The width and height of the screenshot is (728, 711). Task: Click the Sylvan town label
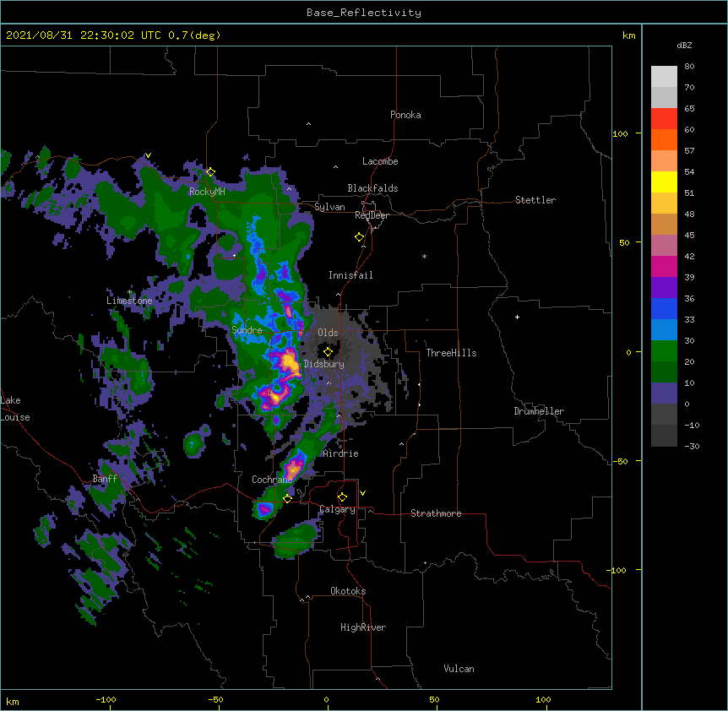[x=329, y=207]
